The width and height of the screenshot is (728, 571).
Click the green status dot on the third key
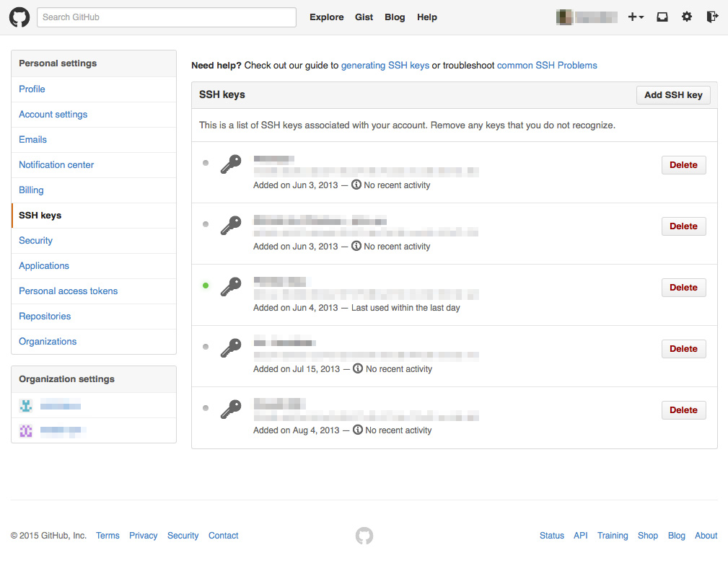point(206,285)
